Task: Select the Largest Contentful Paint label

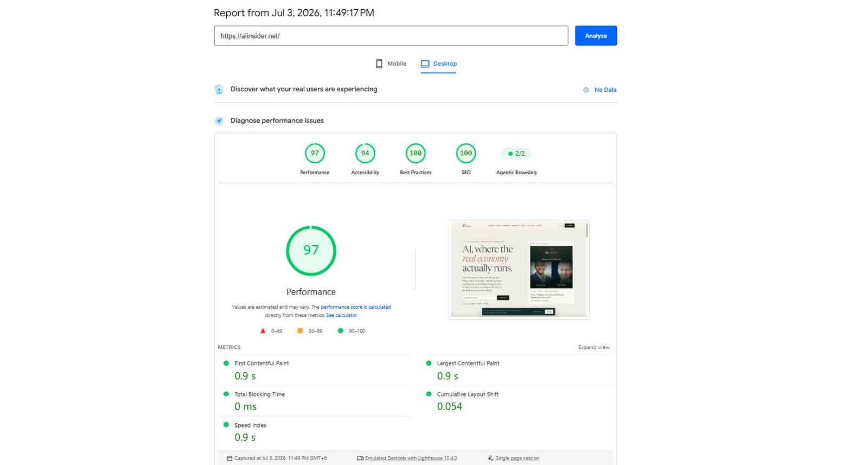Action: pos(468,364)
